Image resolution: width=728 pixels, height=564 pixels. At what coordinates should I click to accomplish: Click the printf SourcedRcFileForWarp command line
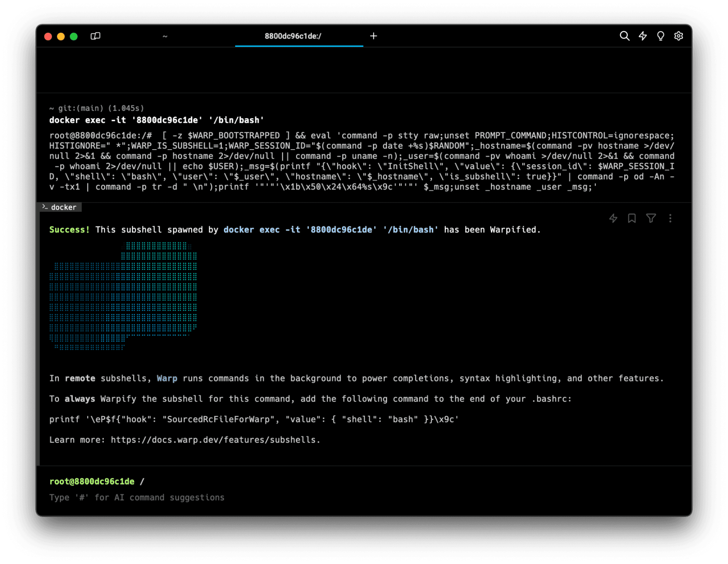pos(253,419)
